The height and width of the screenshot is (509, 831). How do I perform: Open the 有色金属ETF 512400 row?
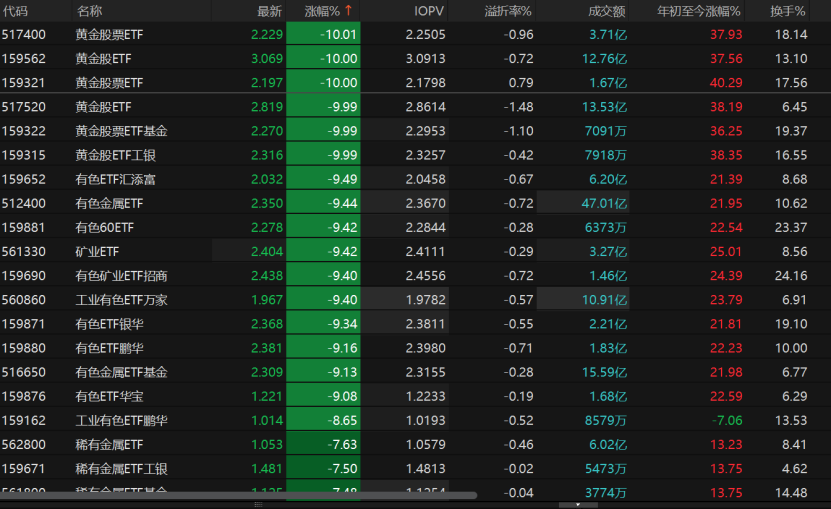(x=109, y=203)
